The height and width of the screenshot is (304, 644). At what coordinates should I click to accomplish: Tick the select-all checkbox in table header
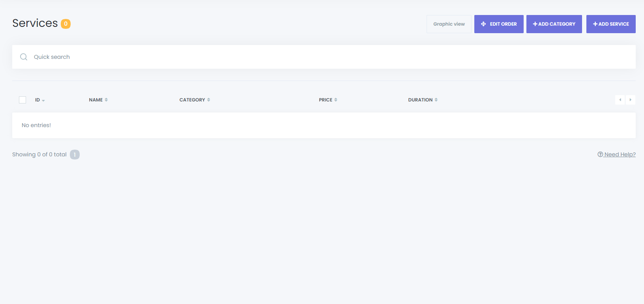pos(22,100)
